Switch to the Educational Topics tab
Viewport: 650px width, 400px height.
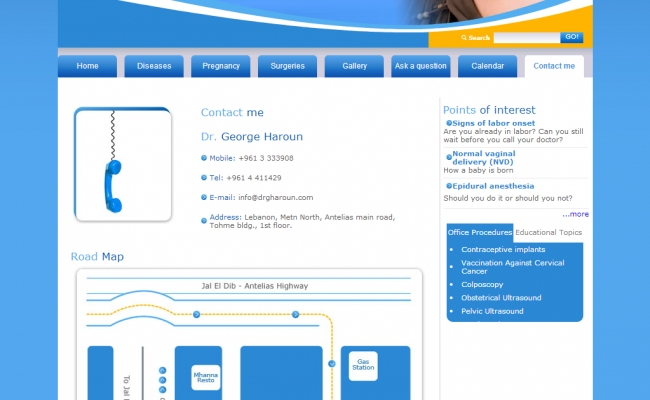[x=548, y=232]
